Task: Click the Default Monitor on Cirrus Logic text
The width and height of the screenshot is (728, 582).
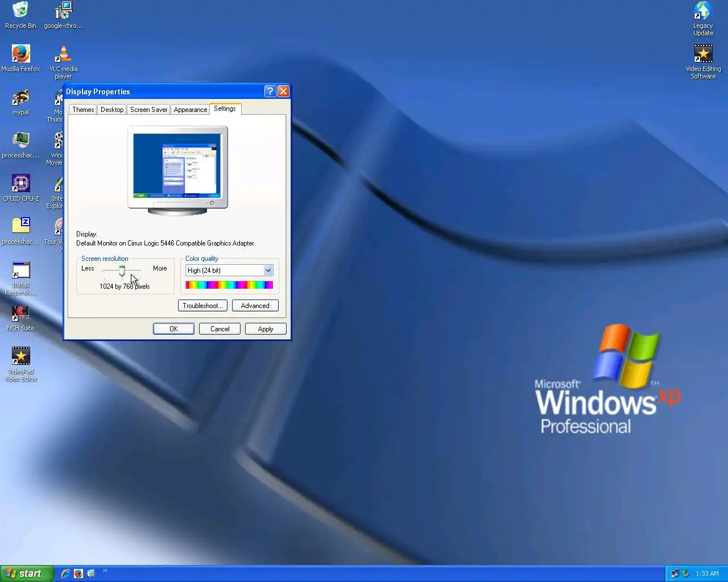Action: pyautogui.click(x=165, y=243)
